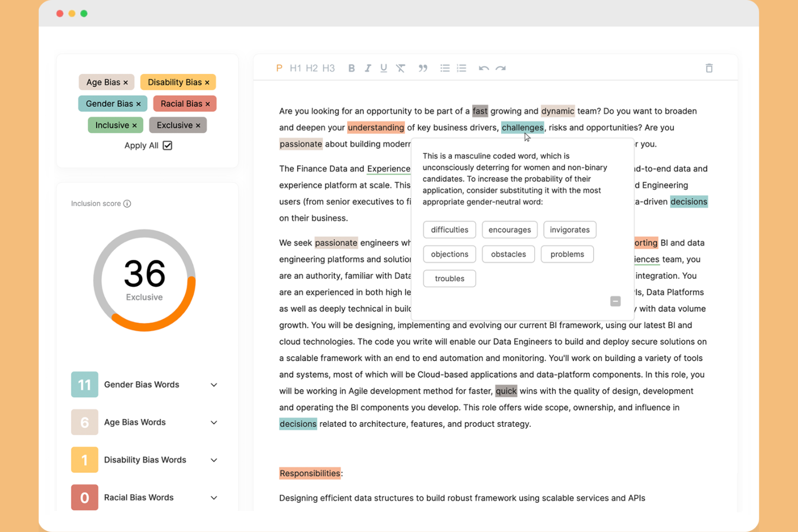The image size is (798, 532).
Task: Expand Racial Bias Words list
Action: (214, 498)
